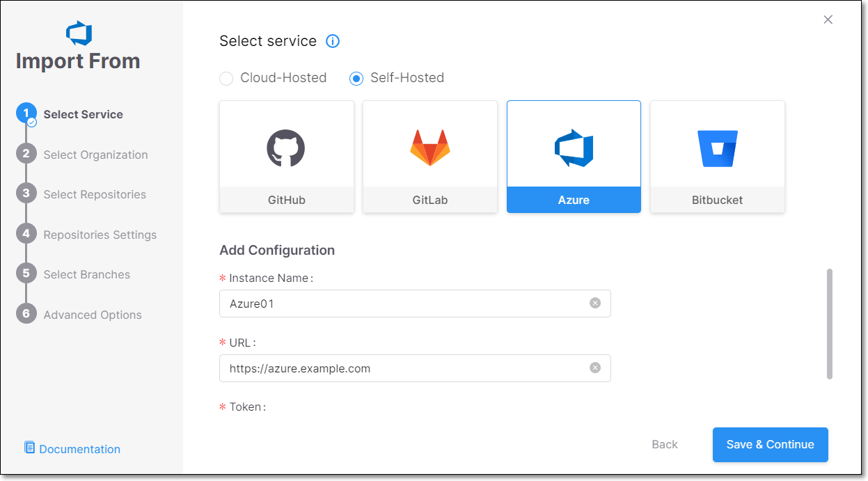Click the Instance Name field label
Screen dimensions: 868x481
pos(271,278)
